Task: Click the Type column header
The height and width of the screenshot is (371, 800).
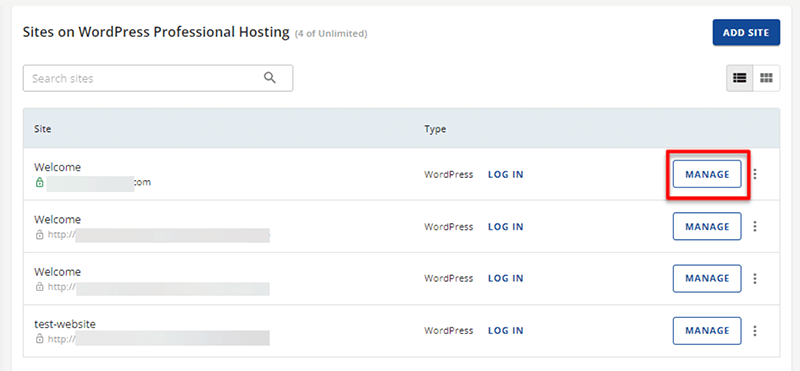Action: pyautogui.click(x=435, y=129)
